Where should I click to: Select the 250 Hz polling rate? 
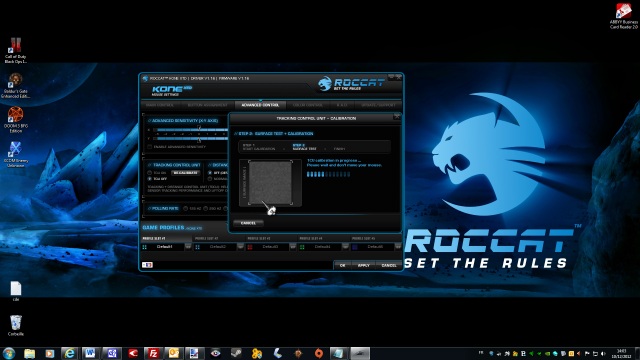206,209
